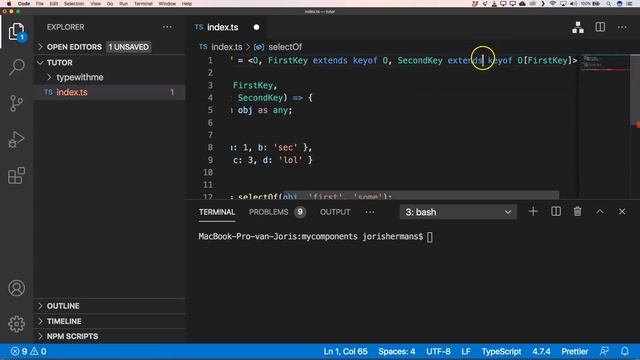Click line number 5 in gutter
Viewport: 640px width, 360px height.
point(210,110)
